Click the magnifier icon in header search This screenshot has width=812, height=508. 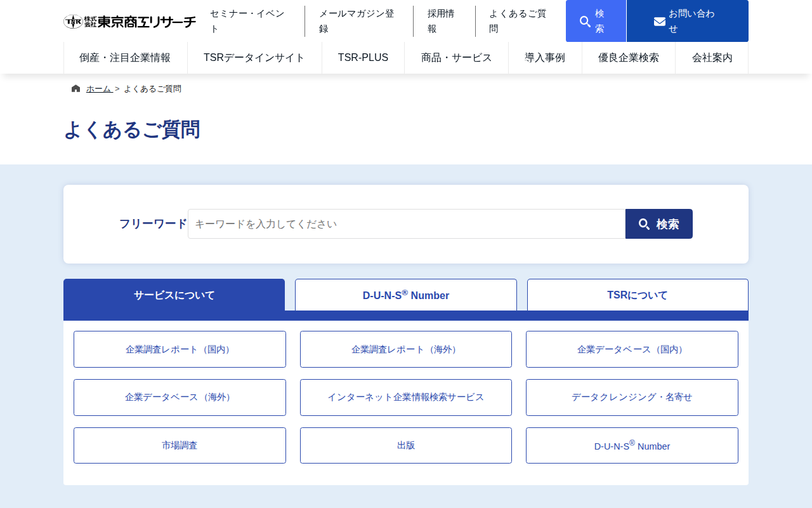pyautogui.click(x=585, y=22)
